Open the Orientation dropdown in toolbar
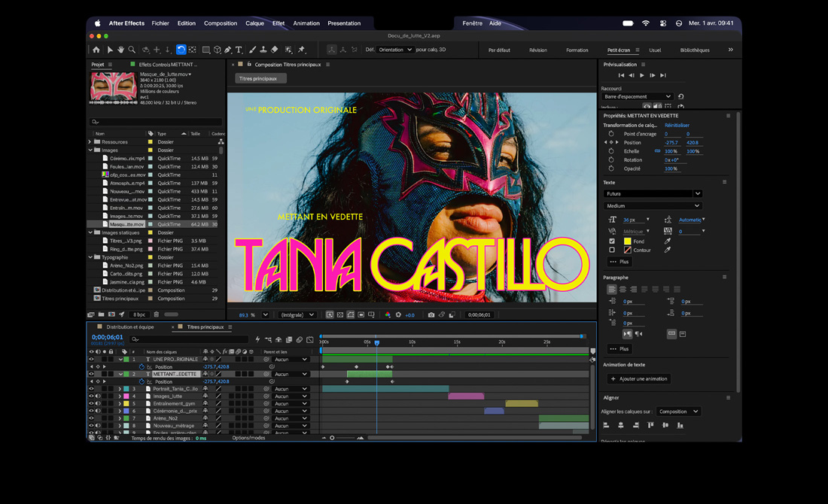This screenshot has height=504, width=828. point(395,50)
